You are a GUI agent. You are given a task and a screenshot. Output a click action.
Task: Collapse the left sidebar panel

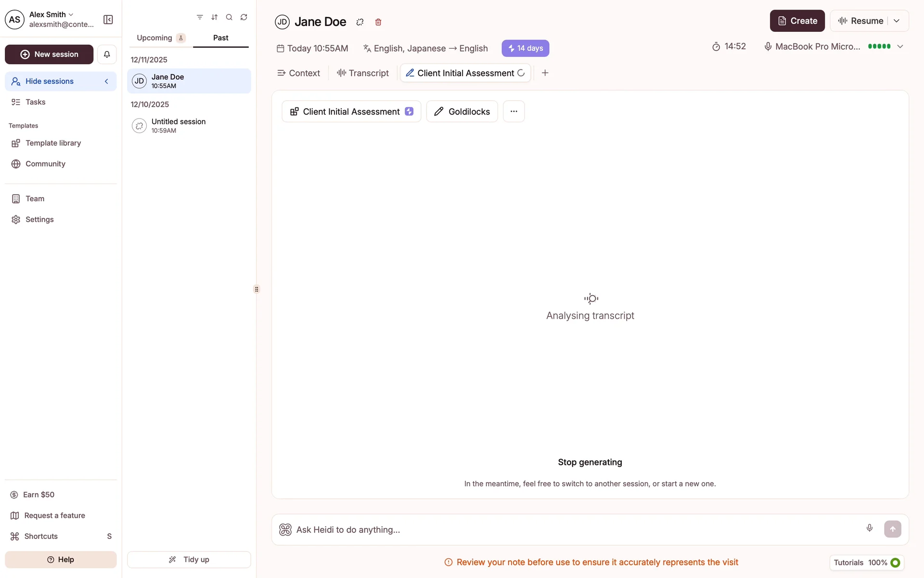point(108,20)
